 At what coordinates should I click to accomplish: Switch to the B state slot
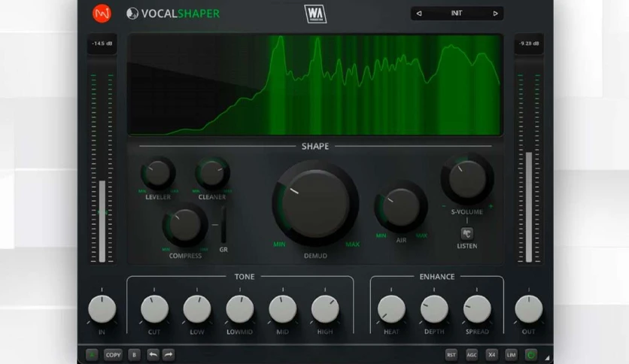pyautogui.click(x=135, y=355)
